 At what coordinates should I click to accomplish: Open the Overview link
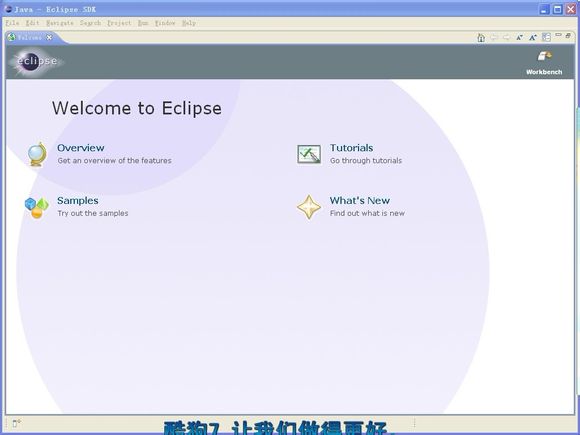click(81, 148)
